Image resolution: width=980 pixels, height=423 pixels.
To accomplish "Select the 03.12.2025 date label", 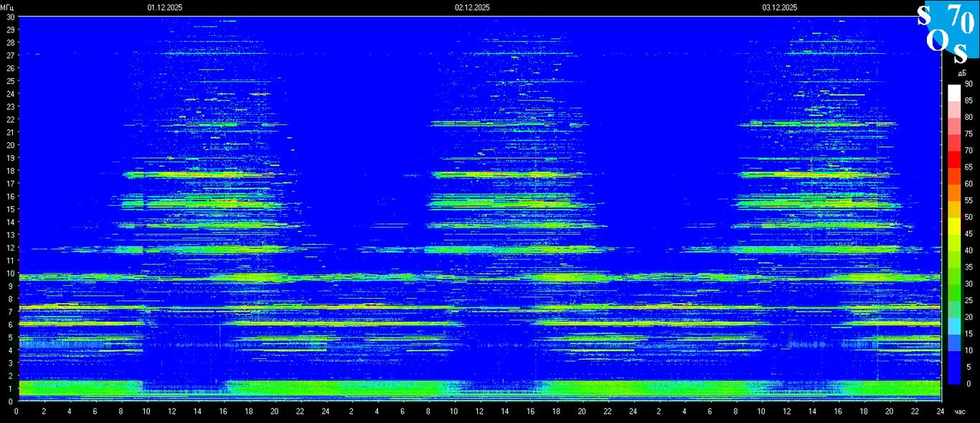I will [x=780, y=7].
